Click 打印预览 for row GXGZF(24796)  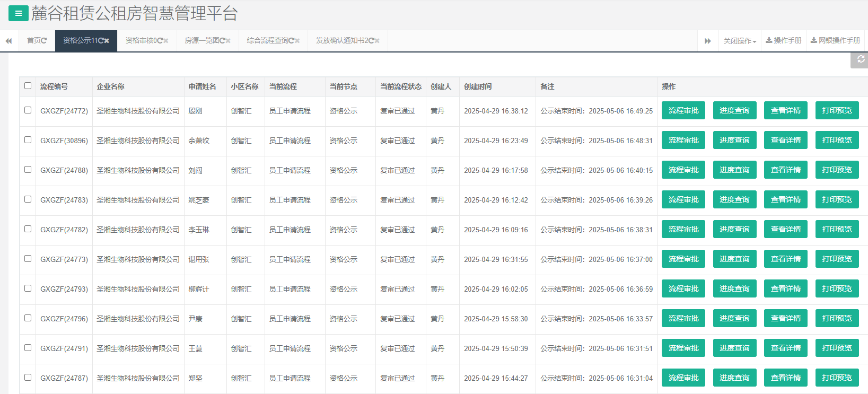(837, 318)
